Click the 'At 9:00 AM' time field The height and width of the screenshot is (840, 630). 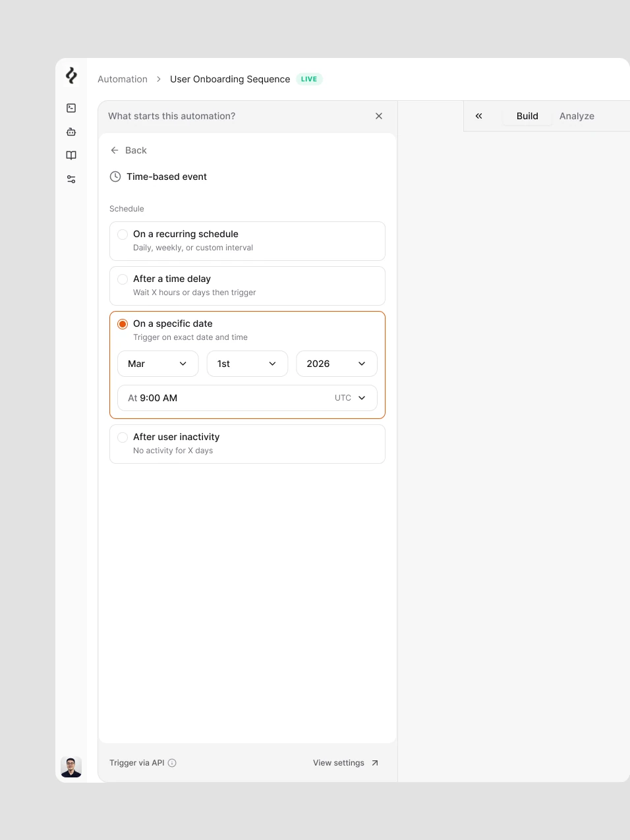(x=247, y=398)
